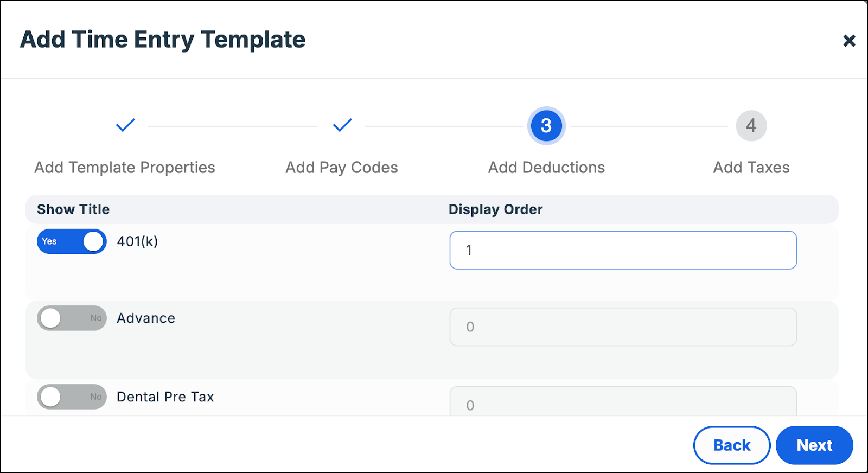Focus the 401(k) display order field
The height and width of the screenshot is (473, 868).
click(x=623, y=250)
